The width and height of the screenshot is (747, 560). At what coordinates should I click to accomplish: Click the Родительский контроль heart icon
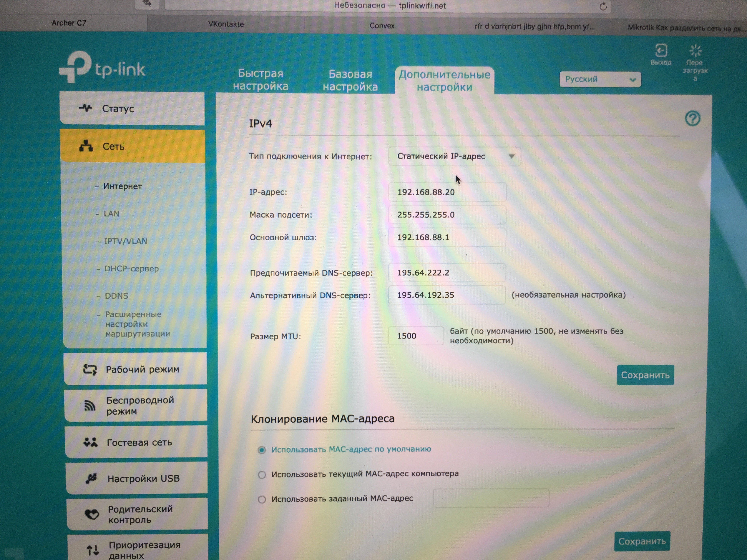(x=92, y=514)
